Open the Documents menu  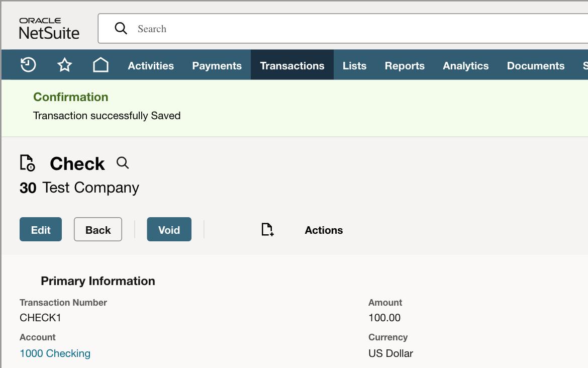click(536, 66)
